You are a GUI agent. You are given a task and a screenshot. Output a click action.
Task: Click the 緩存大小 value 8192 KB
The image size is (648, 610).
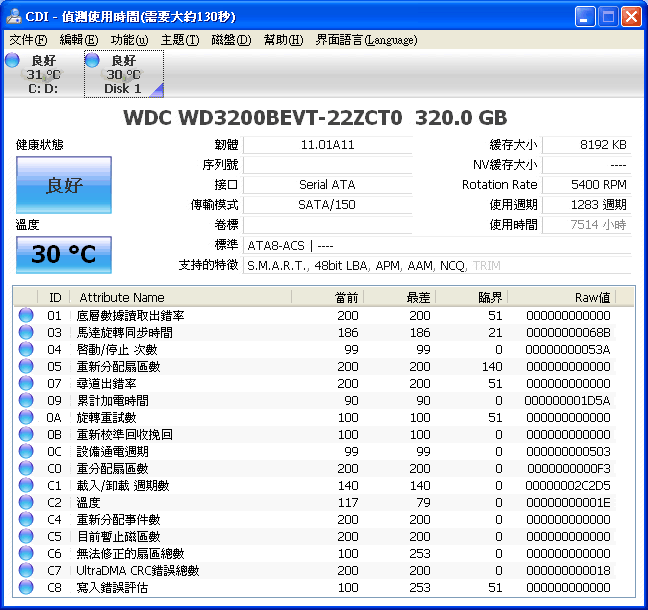(586, 145)
